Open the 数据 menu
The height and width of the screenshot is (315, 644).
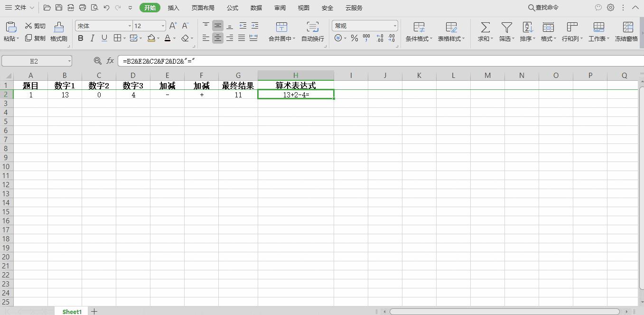[256, 8]
